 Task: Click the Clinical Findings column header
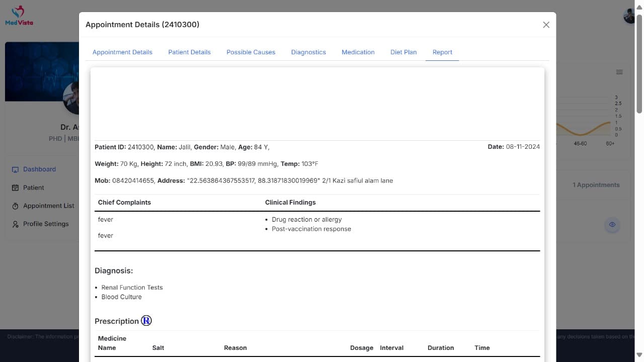[290, 202]
